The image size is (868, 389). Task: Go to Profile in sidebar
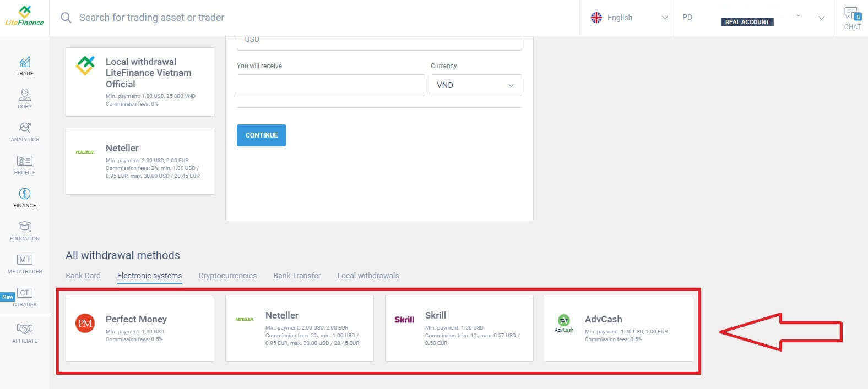25,165
